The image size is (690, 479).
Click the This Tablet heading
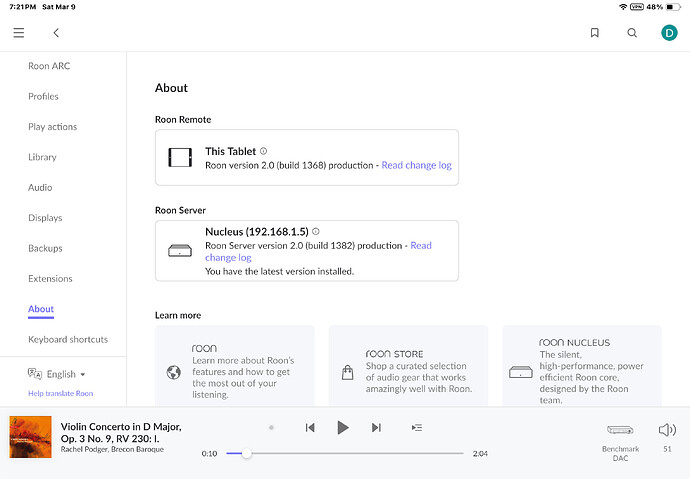click(230, 151)
